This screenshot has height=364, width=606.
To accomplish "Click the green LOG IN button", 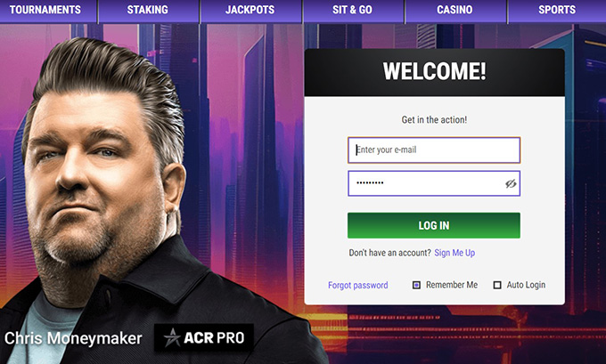I will pos(434,225).
